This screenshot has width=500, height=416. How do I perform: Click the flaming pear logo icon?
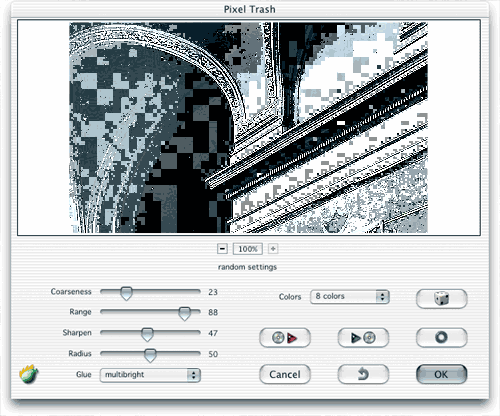[29, 374]
